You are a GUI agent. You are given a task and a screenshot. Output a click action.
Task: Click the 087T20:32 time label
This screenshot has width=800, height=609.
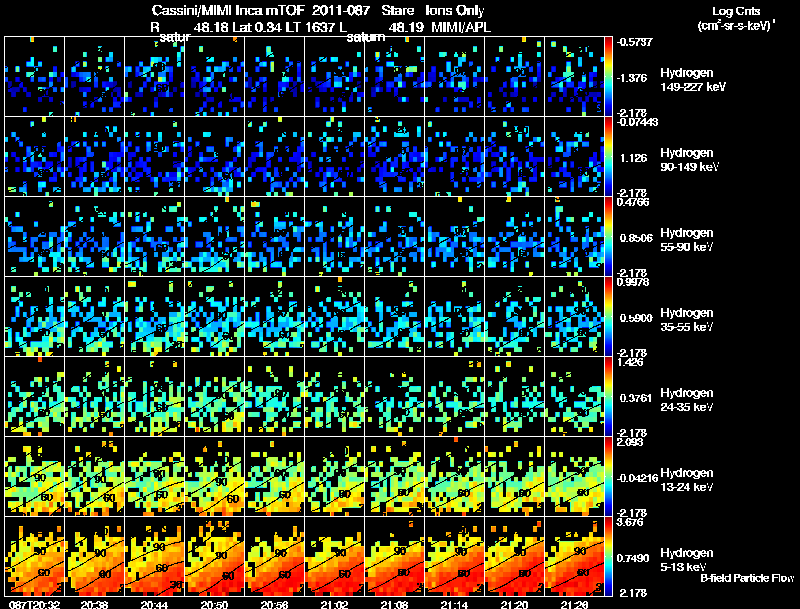(x=35, y=604)
